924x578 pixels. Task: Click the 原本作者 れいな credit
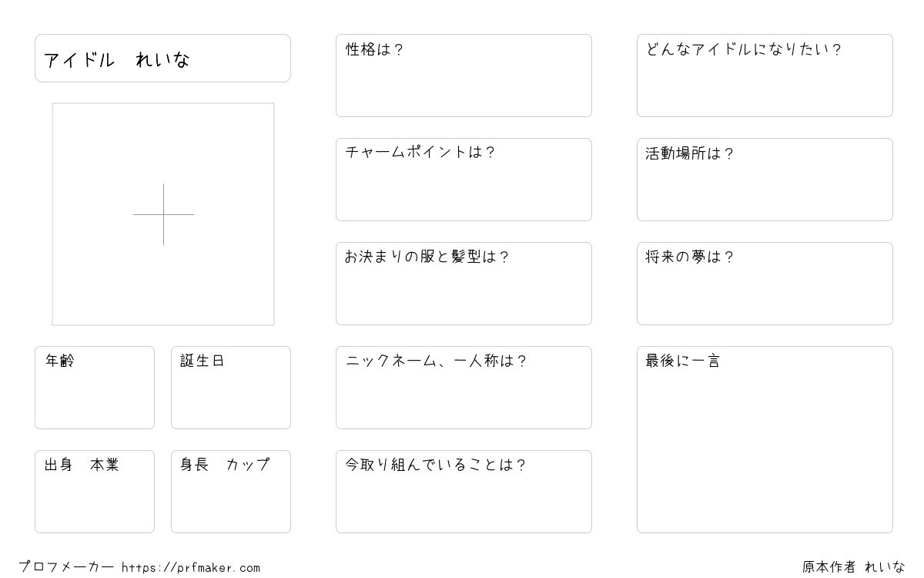[854, 567]
